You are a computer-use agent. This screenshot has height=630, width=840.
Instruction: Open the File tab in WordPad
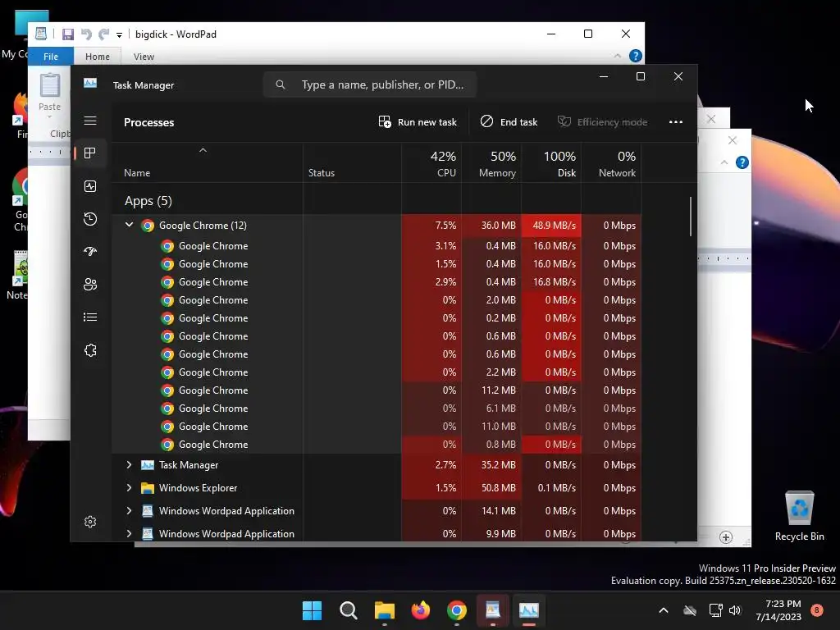click(50, 57)
